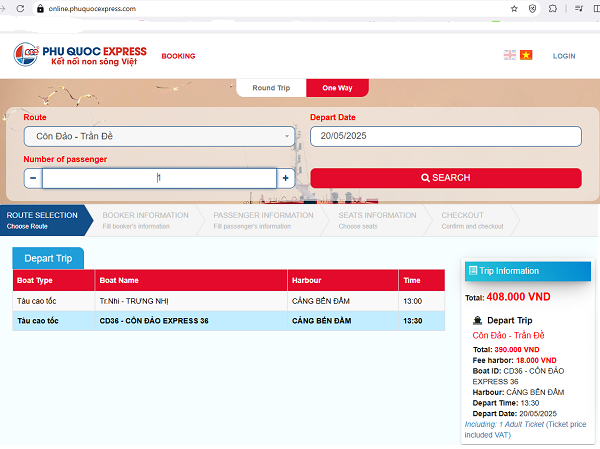
Task: Select the CD36 - CÔN ĐẢO EXPRESS 36 row
Action: click(228, 321)
